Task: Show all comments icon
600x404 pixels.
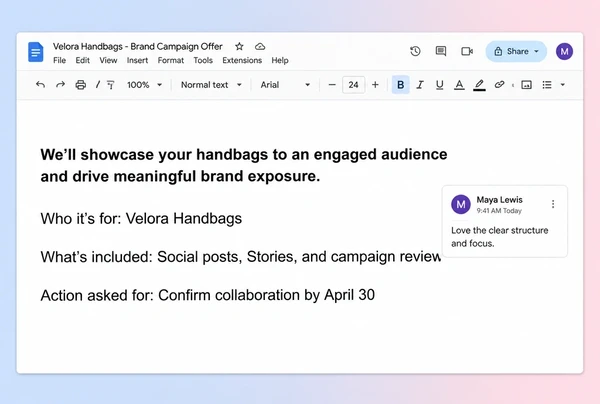Action: [x=441, y=51]
